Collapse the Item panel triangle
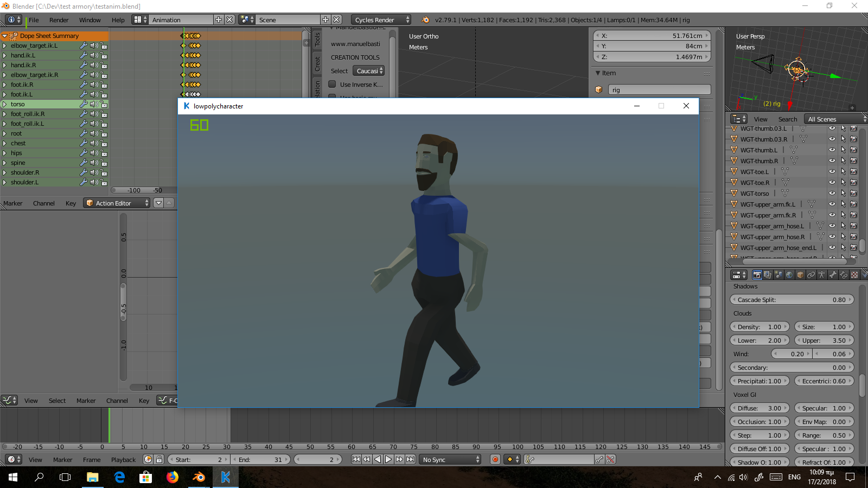The height and width of the screenshot is (488, 868). 598,73
